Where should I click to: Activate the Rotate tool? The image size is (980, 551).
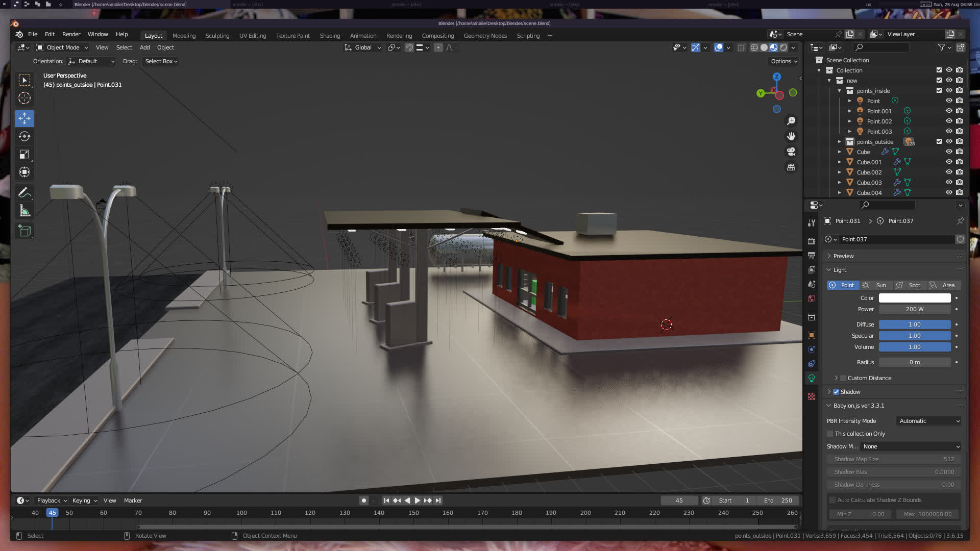click(x=24, y=136)
